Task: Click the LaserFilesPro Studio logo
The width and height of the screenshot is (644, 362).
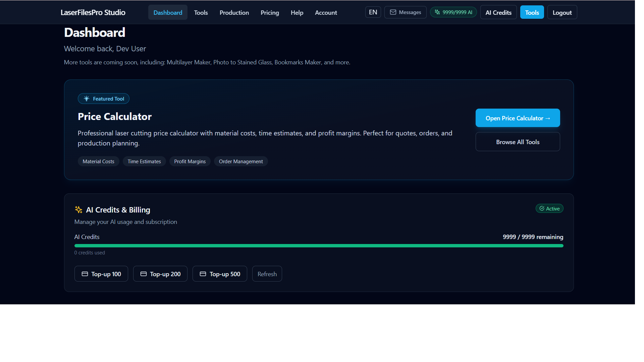Action: click(93, 13)
